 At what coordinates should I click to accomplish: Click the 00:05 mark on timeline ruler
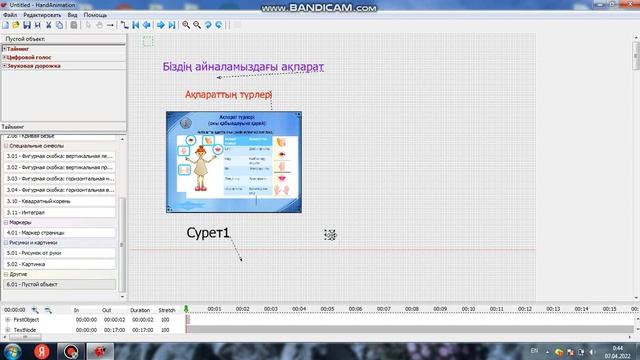pos(327,309)
